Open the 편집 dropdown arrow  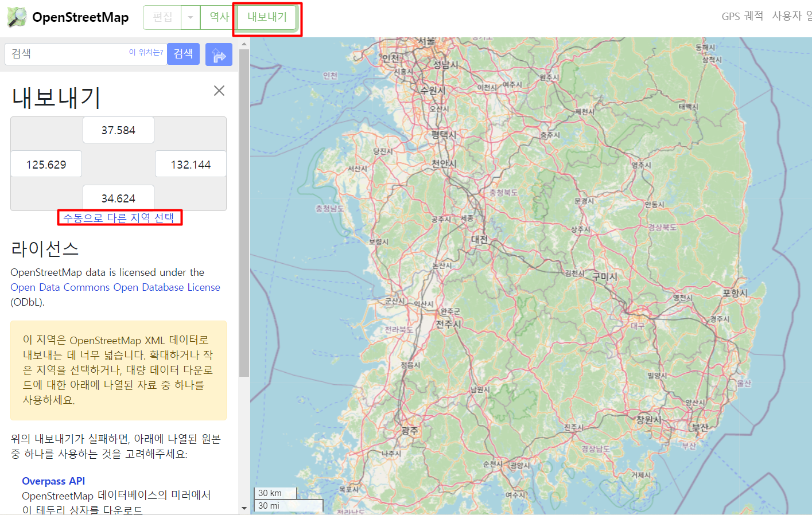[191, 17]
